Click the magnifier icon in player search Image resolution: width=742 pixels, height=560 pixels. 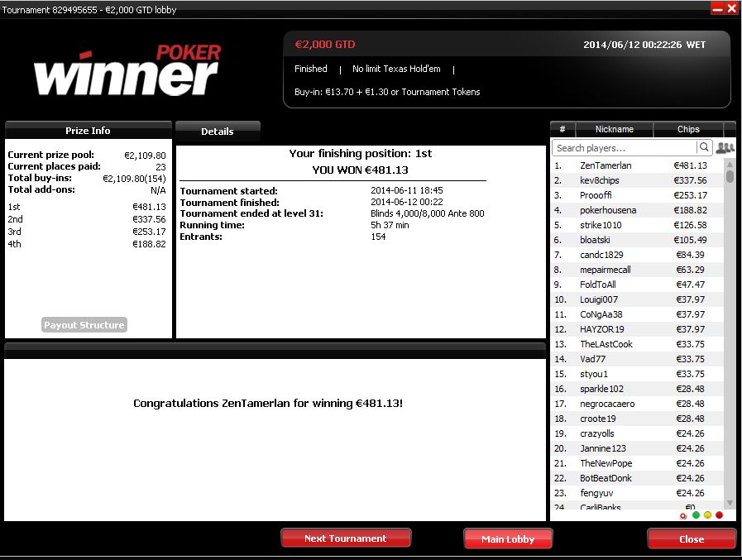[704, 147]
